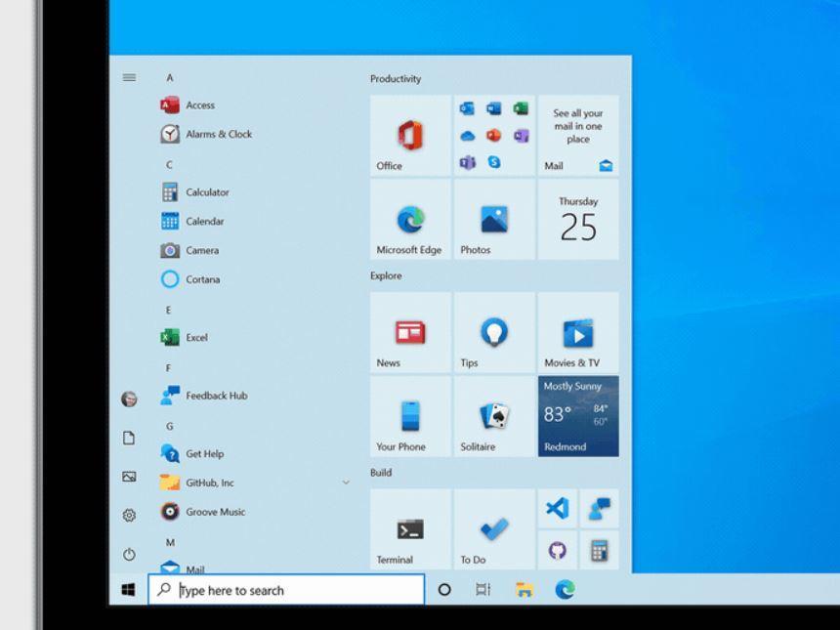Select Feedback Hub from the app list

(216, 396)
